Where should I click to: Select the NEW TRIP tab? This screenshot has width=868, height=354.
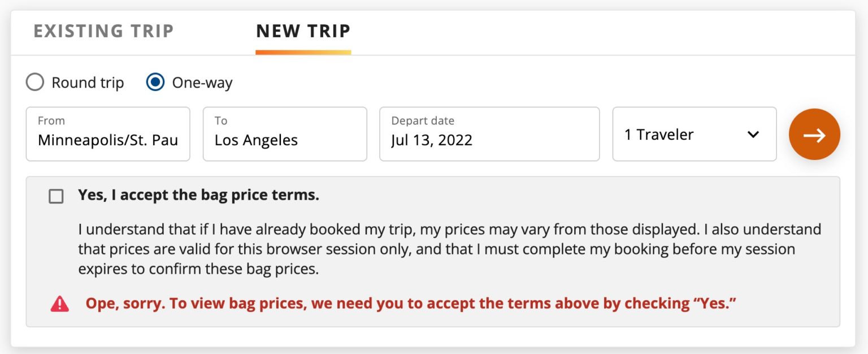pyautogui.click(x=303, y=31)
